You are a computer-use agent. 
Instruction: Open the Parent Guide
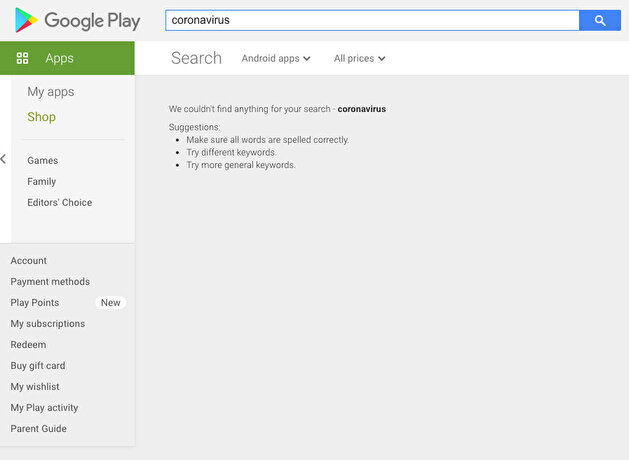pyautogui.click(x=39, y=429)
